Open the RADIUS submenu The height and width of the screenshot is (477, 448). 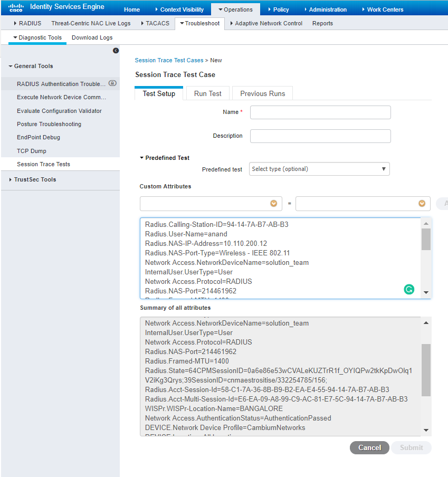tap(27, 23)
